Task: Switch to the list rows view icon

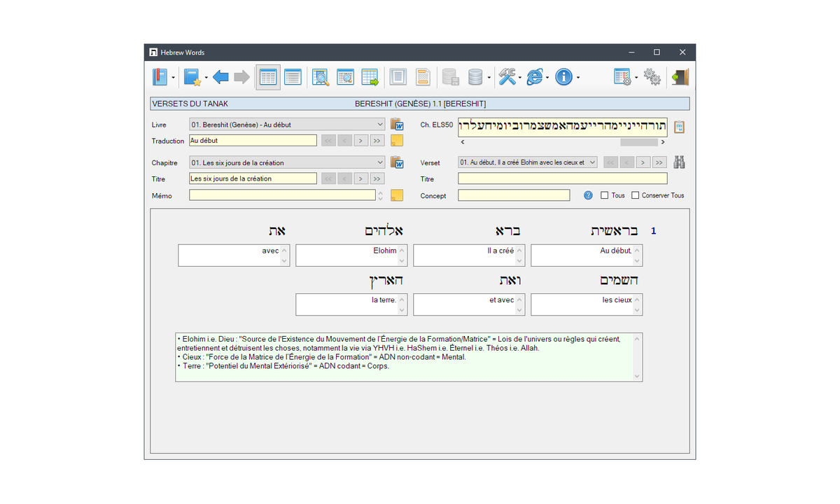Action: [x=293, y=77]
